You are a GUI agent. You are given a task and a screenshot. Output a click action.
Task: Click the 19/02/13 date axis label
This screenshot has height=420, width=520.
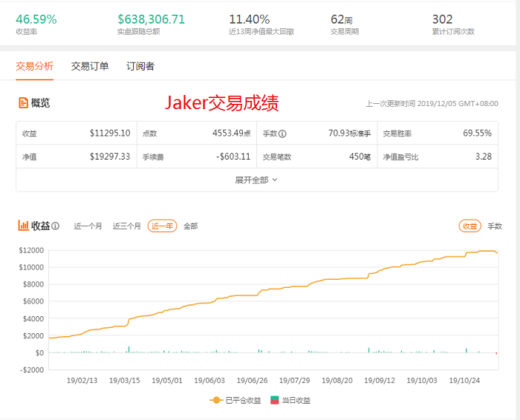pos(82,380)
